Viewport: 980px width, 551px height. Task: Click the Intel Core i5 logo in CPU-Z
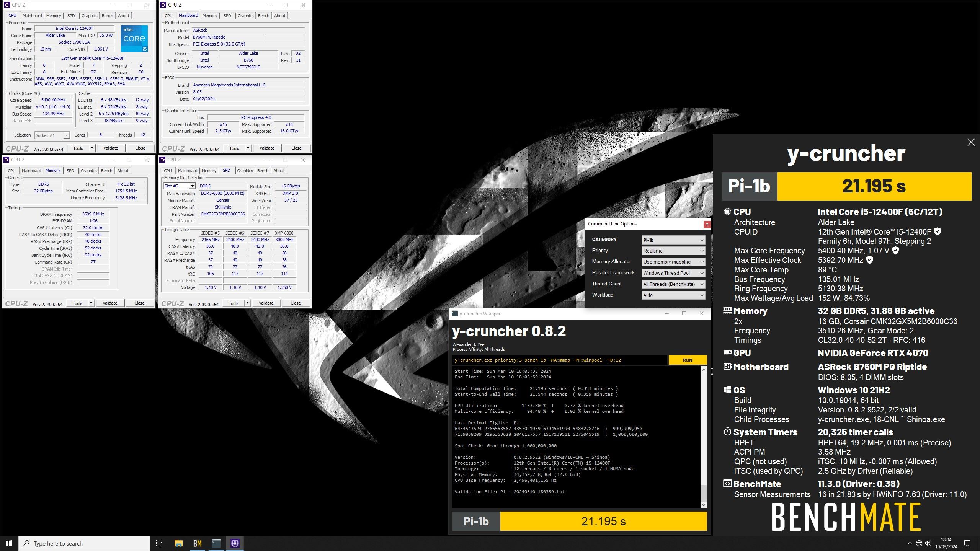pyautogui.click(x=134, y=39)
